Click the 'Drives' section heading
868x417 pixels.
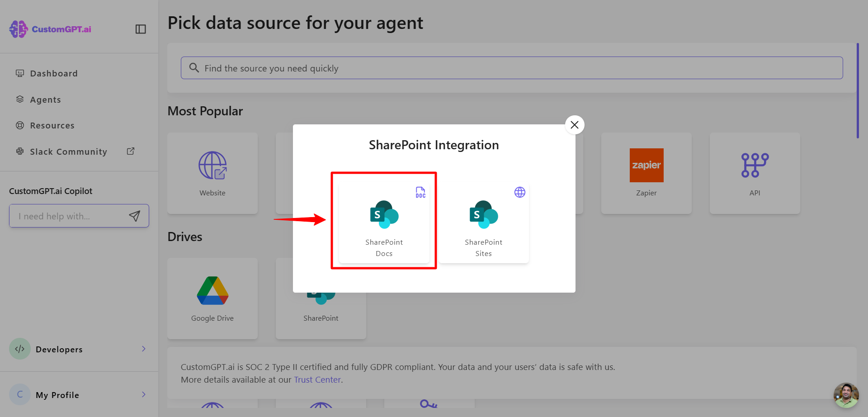tap(185, 237)
